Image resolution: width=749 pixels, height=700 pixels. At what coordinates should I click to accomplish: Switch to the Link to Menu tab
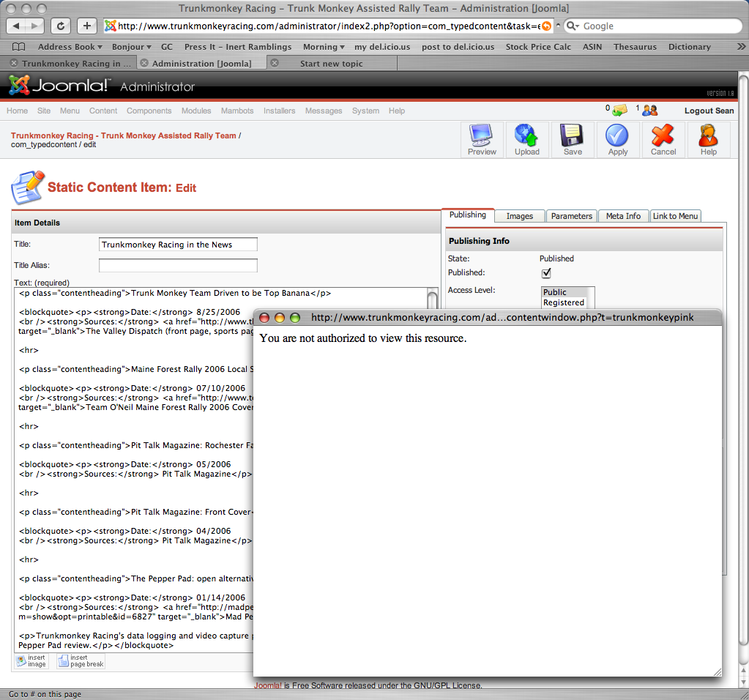coord(676,216)
